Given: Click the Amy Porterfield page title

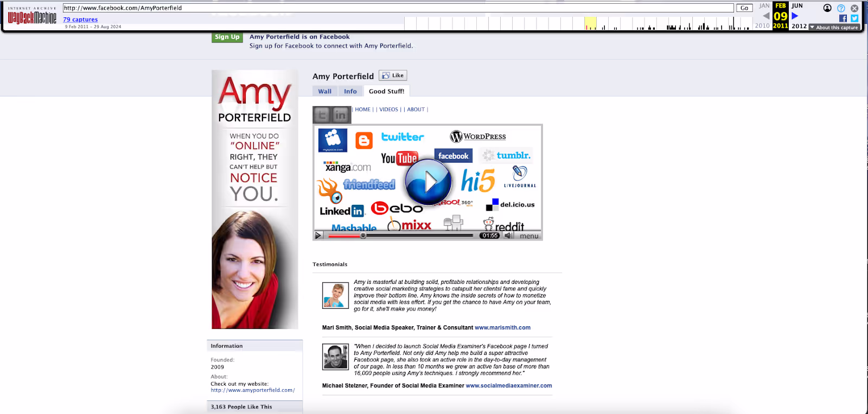Looking at the screenshot, I should [343, 76].
